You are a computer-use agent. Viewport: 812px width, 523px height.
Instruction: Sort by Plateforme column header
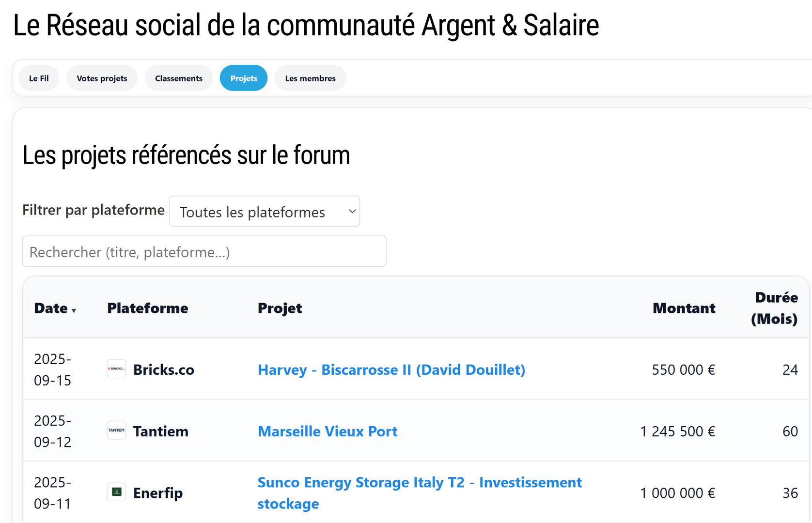coord(147,308)
